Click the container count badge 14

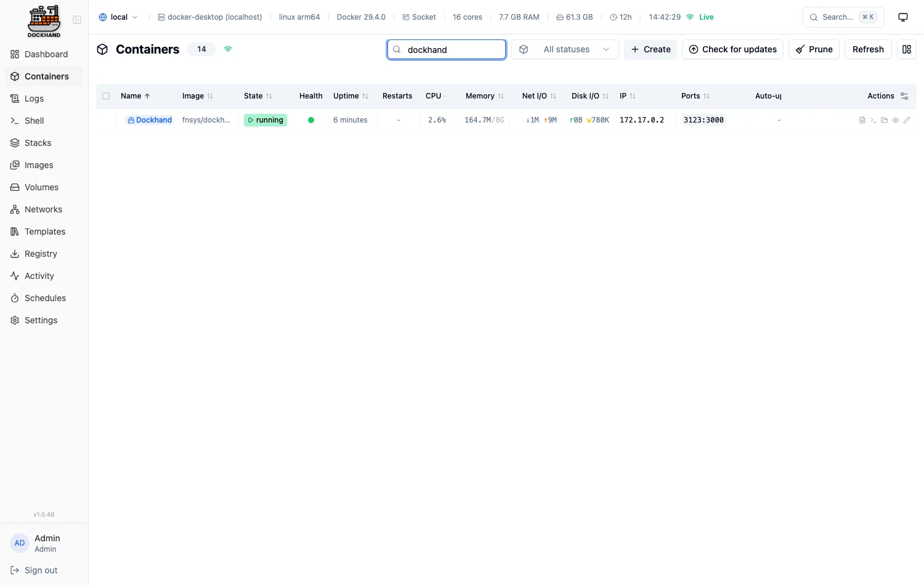click(201, 49)
